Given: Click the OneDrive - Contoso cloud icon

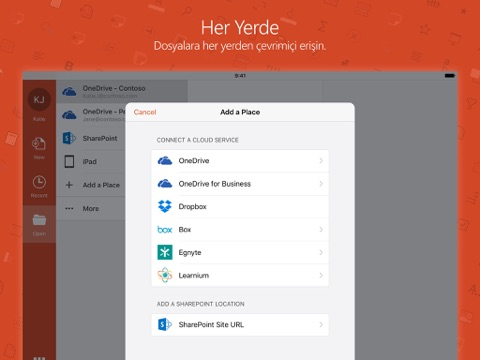Looking at the screenshot, I should pyautogui.click(x=69, y=91).
